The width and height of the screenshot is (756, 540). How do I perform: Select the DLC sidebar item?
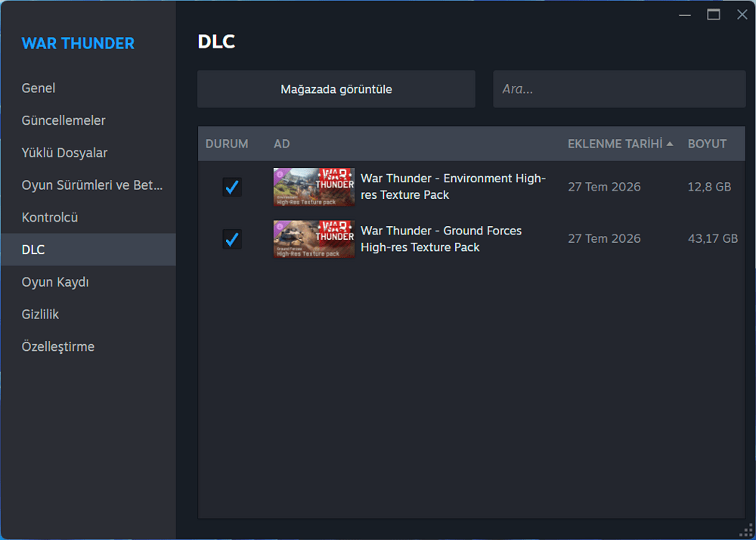click(88, 250)
